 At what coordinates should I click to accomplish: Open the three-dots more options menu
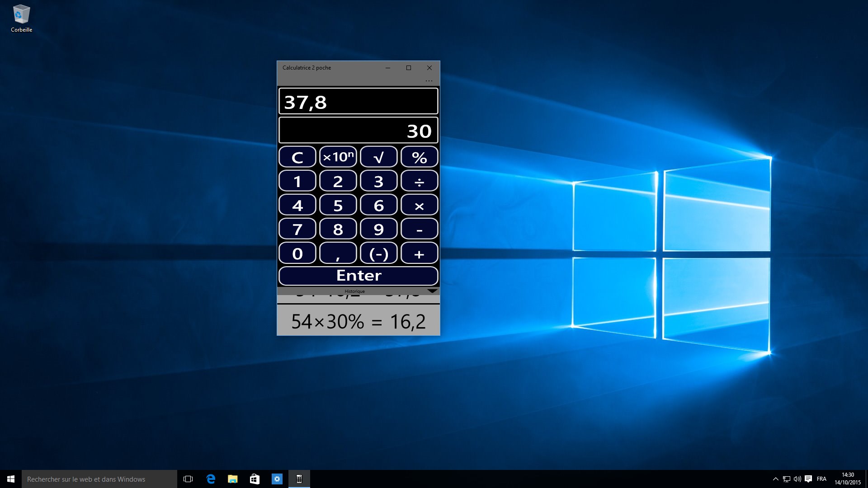[x=429, y=81]
